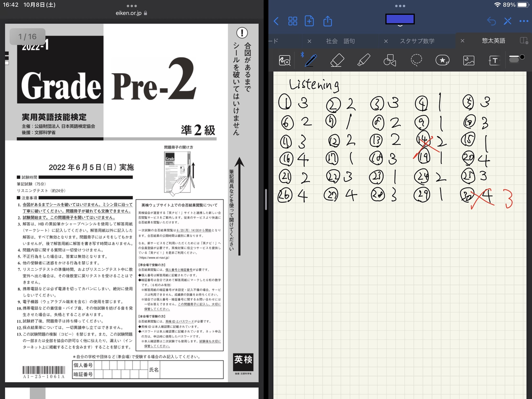This screenshot has width=532, height=399.
Task: Tap the 1 / 16 page indicator
Action: [27, 36]
